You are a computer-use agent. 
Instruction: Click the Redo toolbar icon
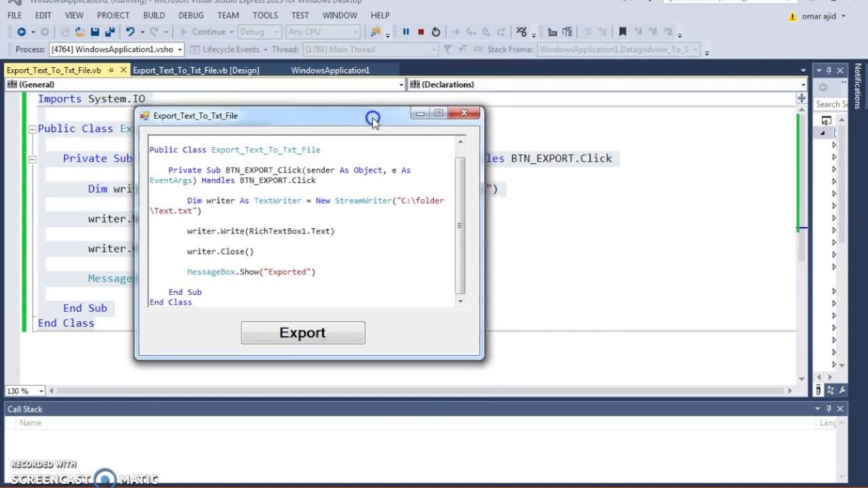pos(154,32)
